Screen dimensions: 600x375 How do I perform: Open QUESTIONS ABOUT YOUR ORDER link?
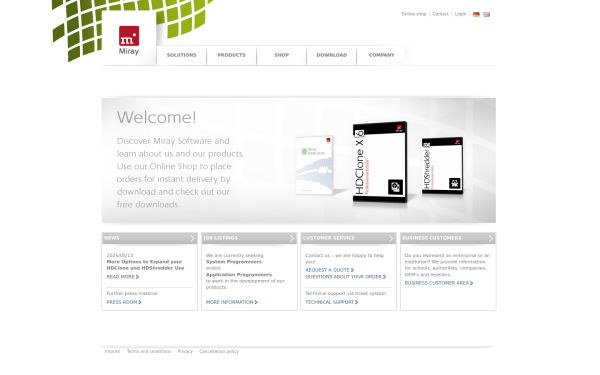[x=346, y=277]
